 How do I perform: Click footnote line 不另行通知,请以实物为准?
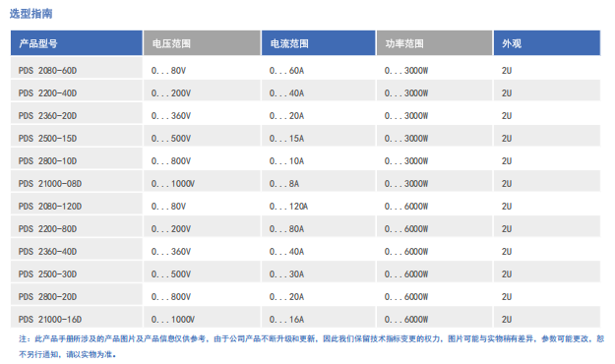click(68, 354)
